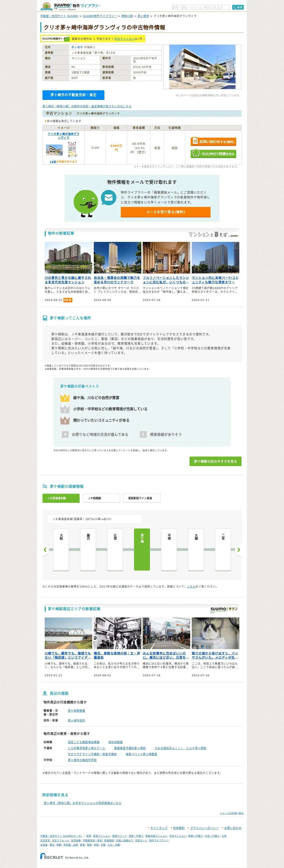This screenshot has height=868, width=284.
Task: Click 茅ヶ崎市の不動産売却・査定 blue button
Action: pyautogui.click(x=73, y=95)
